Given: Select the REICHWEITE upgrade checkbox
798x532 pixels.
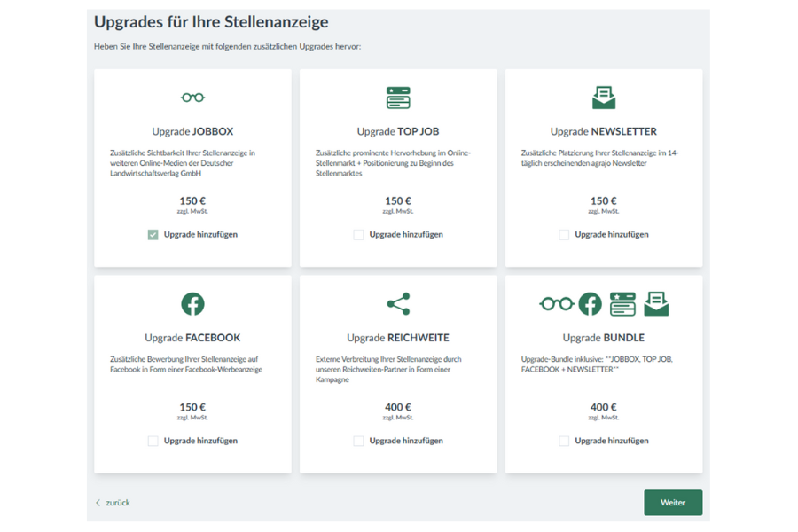Looking at the screenshot, I should click(x=358, y=441).
